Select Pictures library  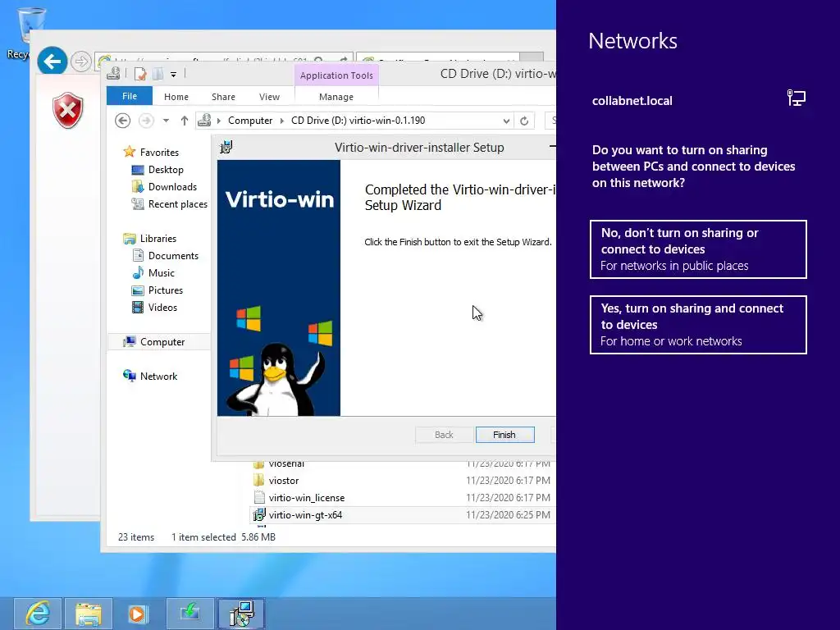[166, 290]
